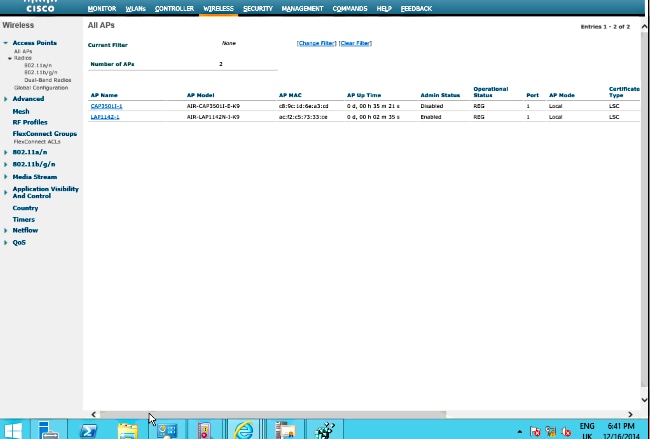Open the COMMANDS menu

(x=350, y=8)
